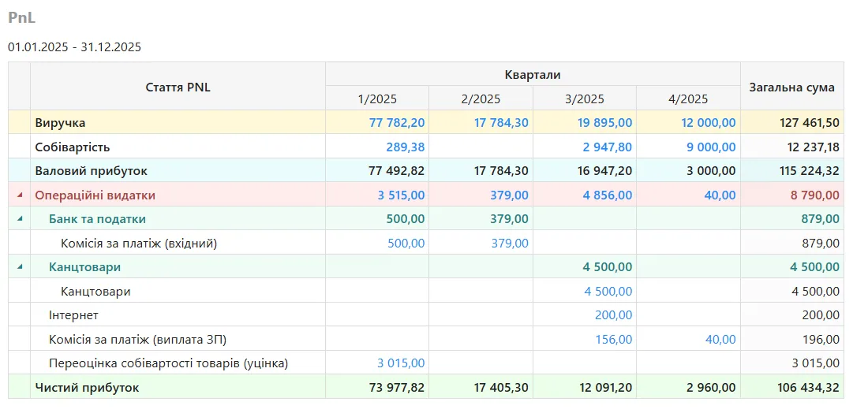This screenshot has width=868, height=413.
Task: Collapse the Банк та податки subgroup
Action: click(x=19, y=218)
